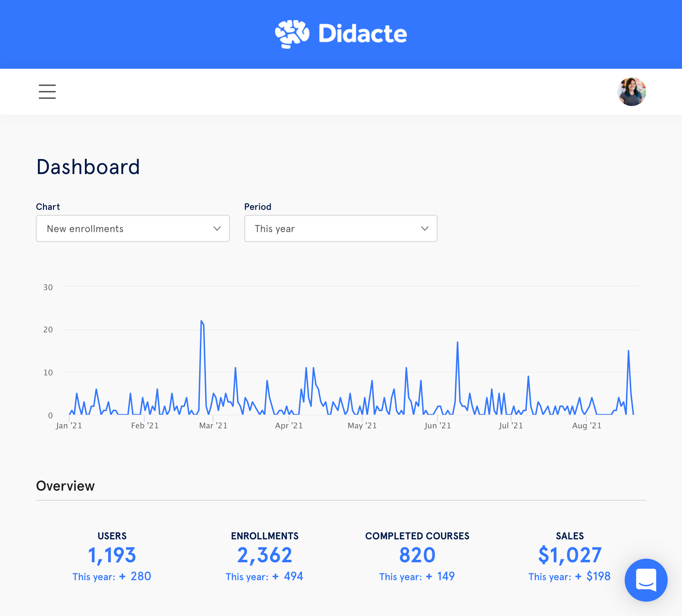Click the Period field label
This screenshot has width=682, height=616.
point(258,207)
